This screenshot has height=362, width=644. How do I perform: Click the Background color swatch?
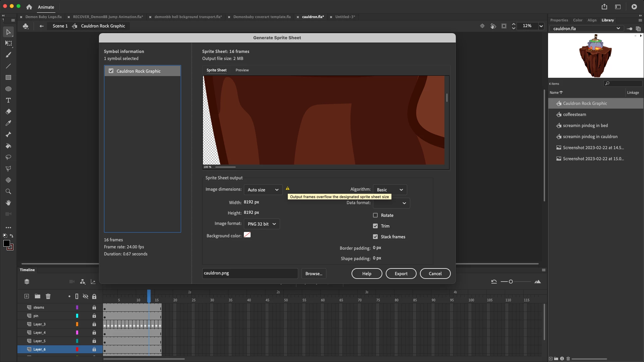247,235
